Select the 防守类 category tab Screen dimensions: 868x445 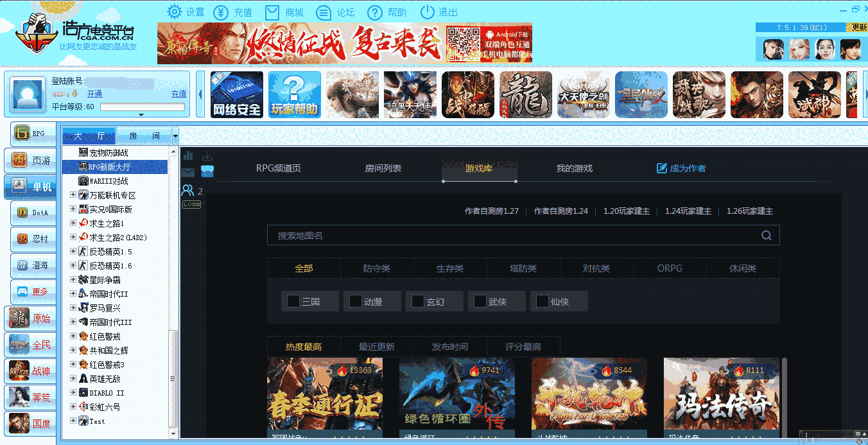pos(377,268)
